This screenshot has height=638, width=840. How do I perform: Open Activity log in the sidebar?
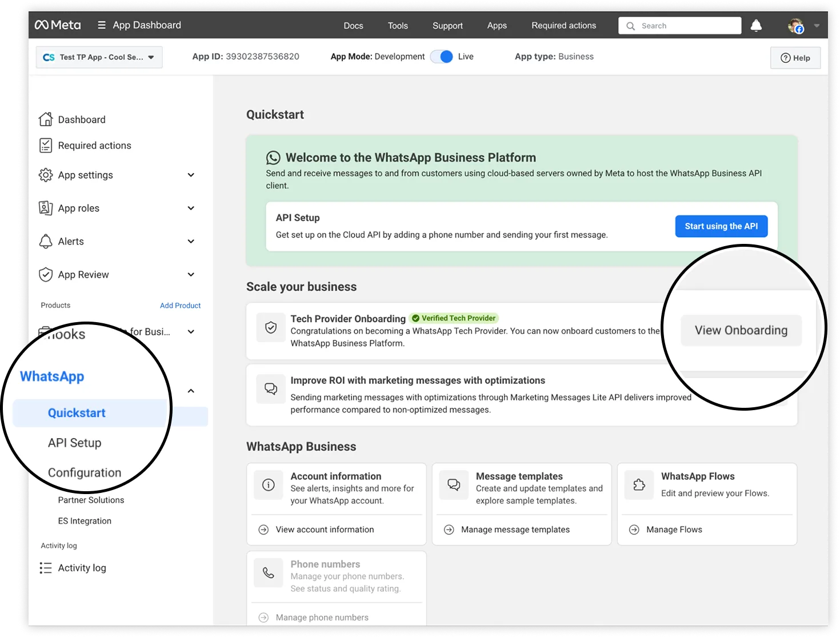pos(82,568)
